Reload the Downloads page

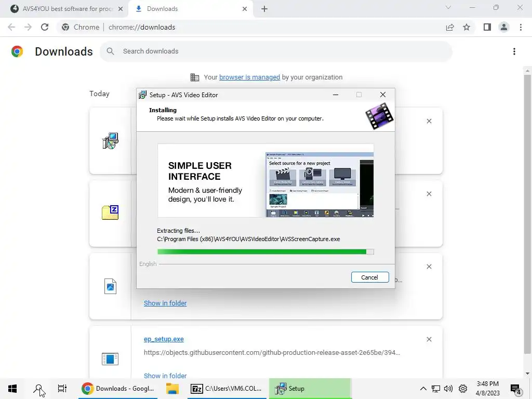click(x=45, y=27)
